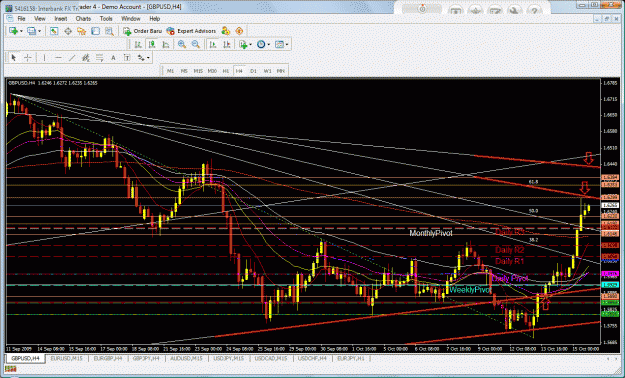
Task: Open the Navigator panel icon
Action: (x=82, y=31)
